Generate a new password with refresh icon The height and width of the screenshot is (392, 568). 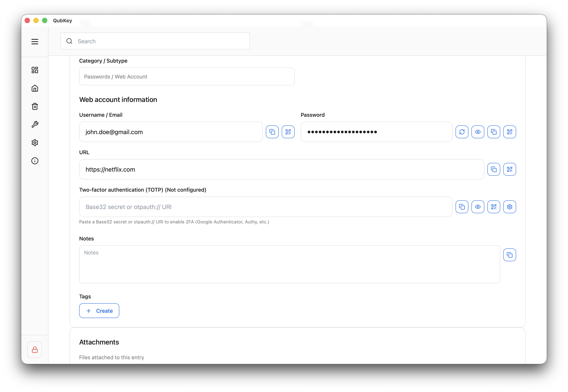[x=462, y=132]
